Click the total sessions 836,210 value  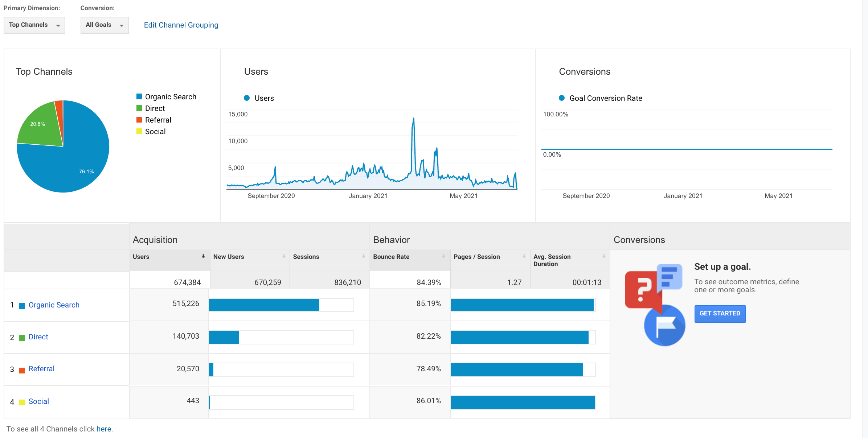[348, 282]
